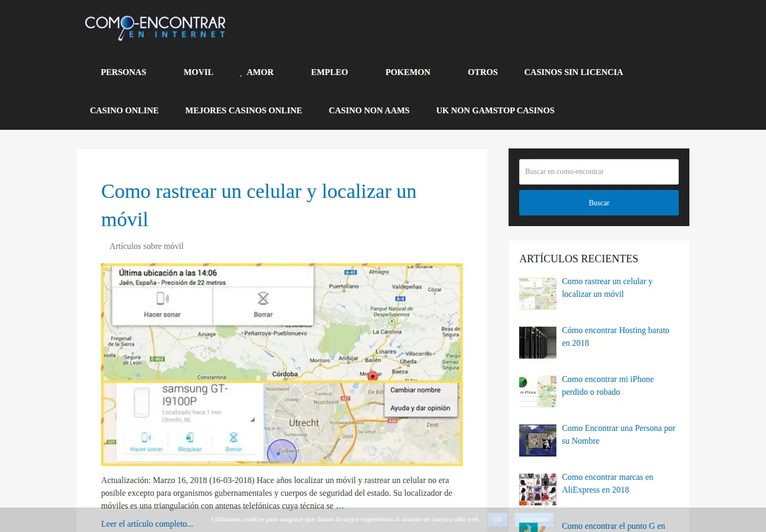Click the 'Artículos sobre móvil' category link
Screen dimensions: 766x532
pos(146,246)
